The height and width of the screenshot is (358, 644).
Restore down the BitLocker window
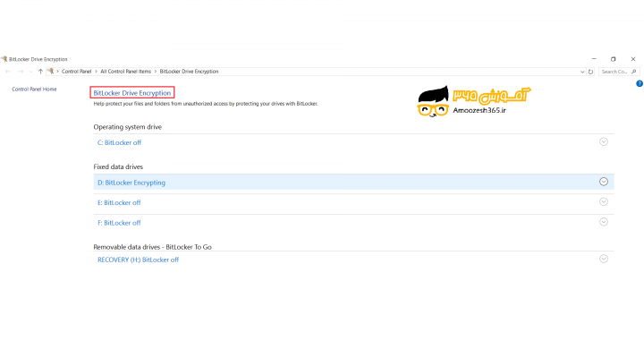(614, 59)
